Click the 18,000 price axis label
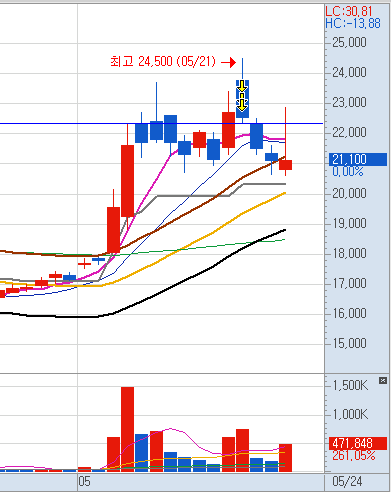Viewport: 391px width, 492px height. tap(349, 253)
